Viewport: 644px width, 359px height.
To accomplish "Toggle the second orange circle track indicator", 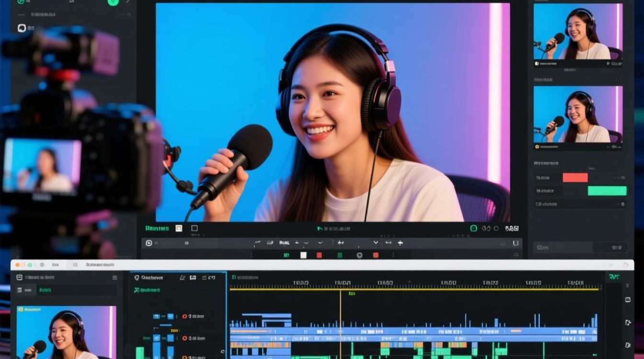I will pyautogui.click(x=184, y=338).
